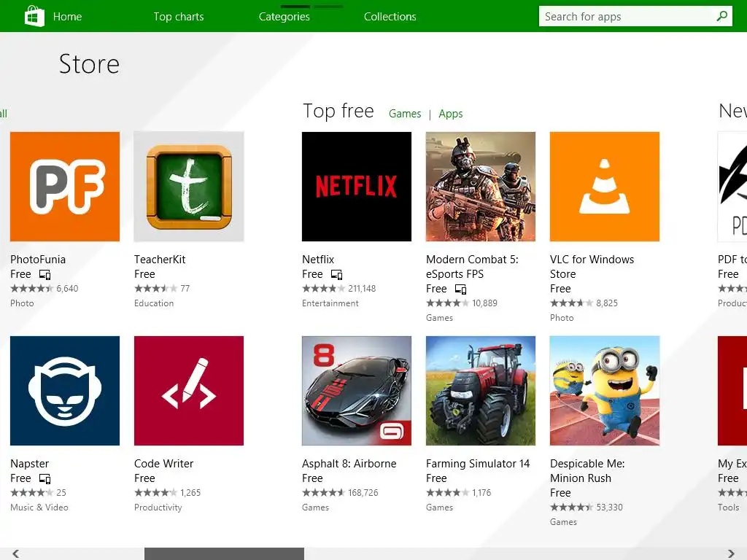Open Despicable Me Minion Rush artwork

click(605, 391)
